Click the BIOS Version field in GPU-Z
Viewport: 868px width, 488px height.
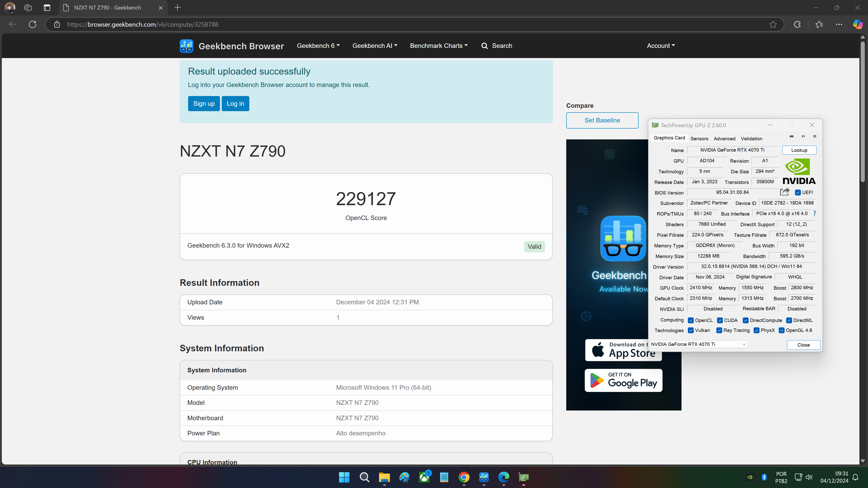732,192
